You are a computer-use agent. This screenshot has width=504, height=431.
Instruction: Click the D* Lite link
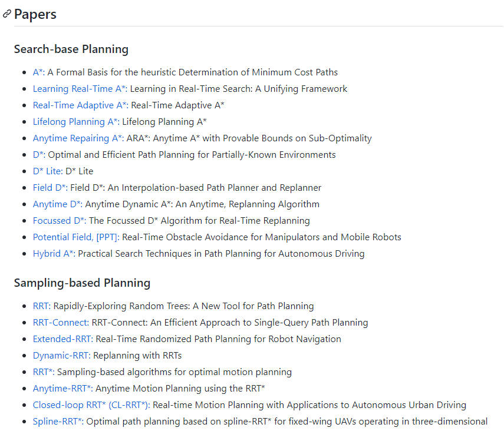pos(47,171)
